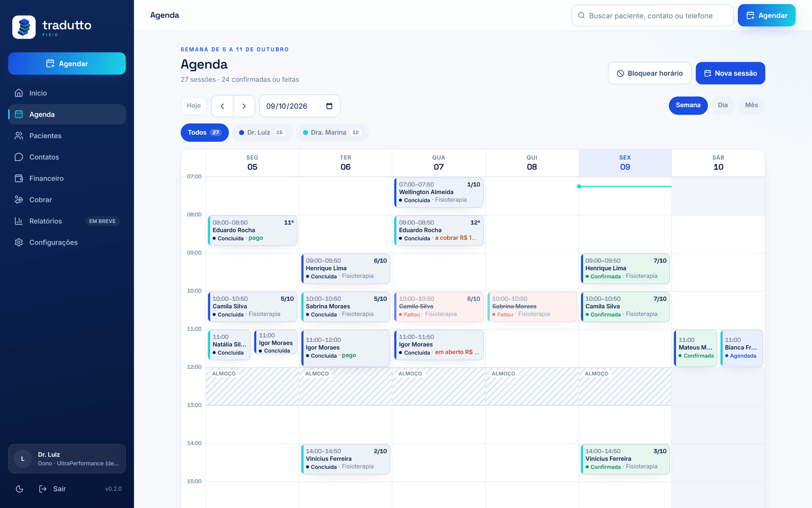Open Vinícius Ferreira 3/10 Confirmada session
This screenshot has width=812, height=508.
point(625,459)
